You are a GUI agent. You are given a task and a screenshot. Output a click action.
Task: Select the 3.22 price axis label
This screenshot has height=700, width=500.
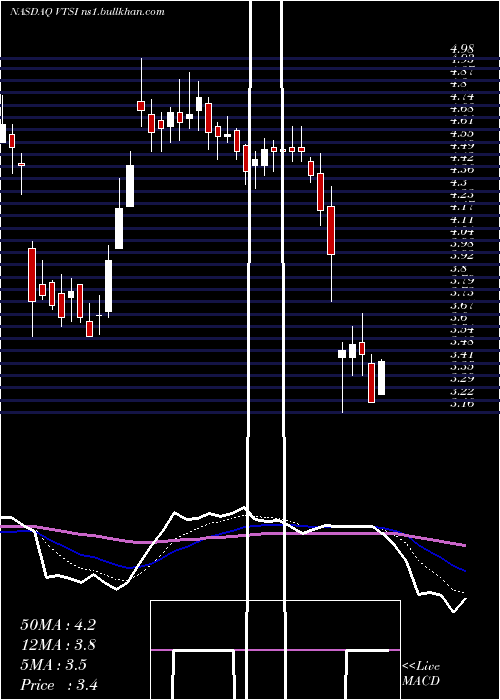click(x=462, y=391)
